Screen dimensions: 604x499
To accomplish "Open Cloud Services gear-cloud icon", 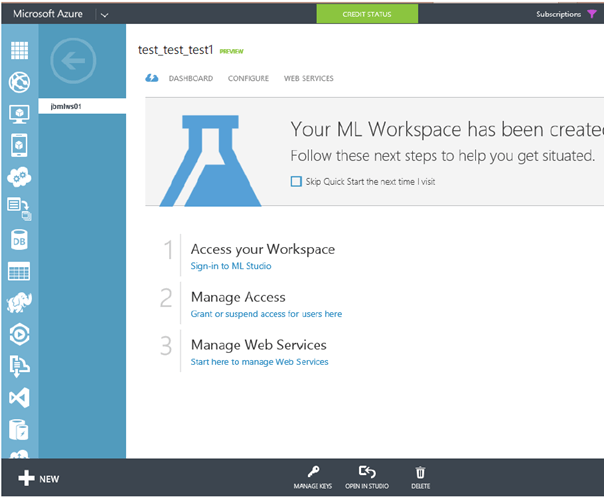I will [x=19, y=177].
